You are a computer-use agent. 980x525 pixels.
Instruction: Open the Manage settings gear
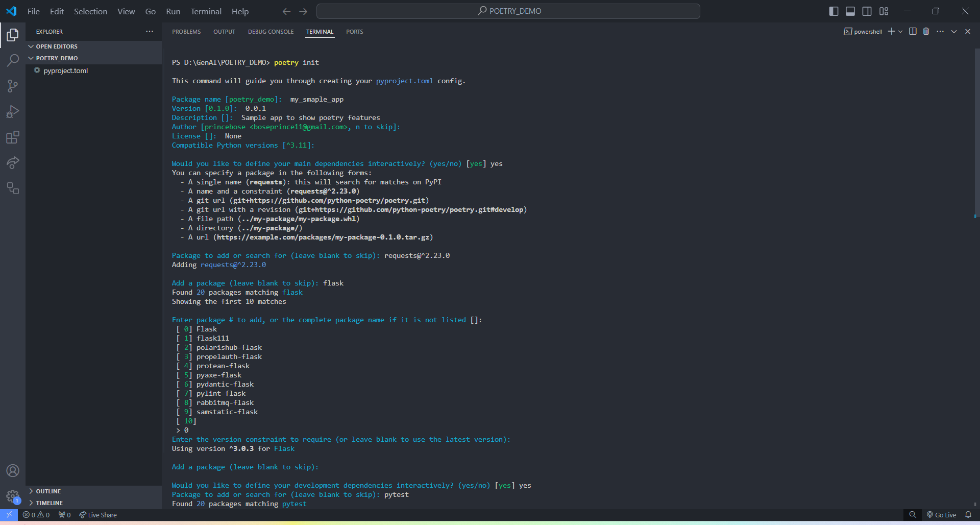pyautogui.click(x=13, y=496)
